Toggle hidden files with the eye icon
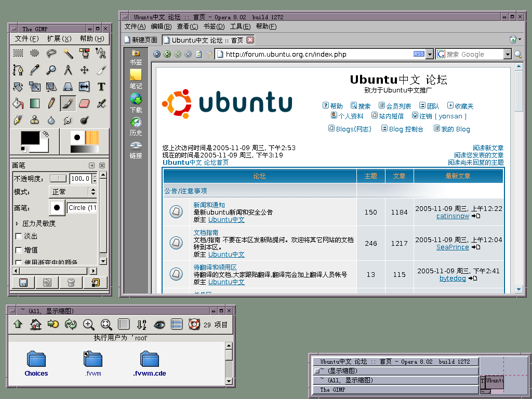 coord(159,325)
